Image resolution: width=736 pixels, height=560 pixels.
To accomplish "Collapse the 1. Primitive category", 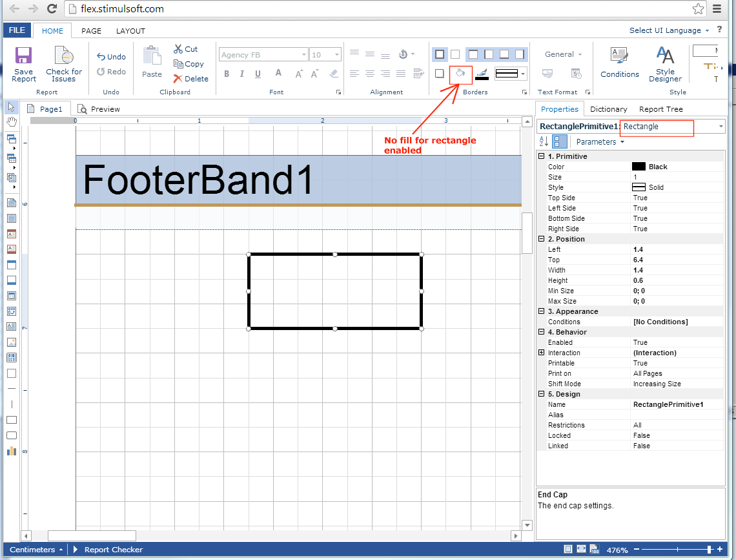I will click(x=541, y=156).
